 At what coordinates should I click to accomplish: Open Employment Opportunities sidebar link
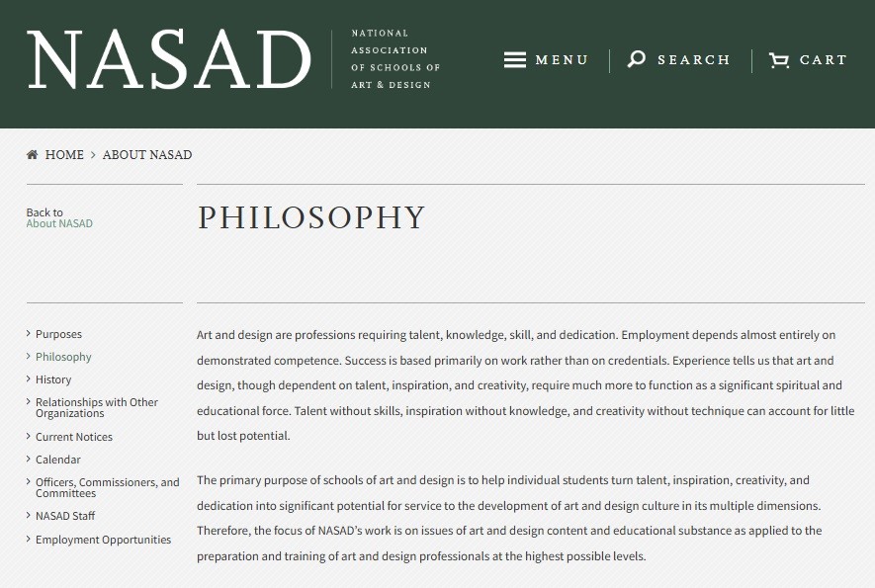click(103, 540)
